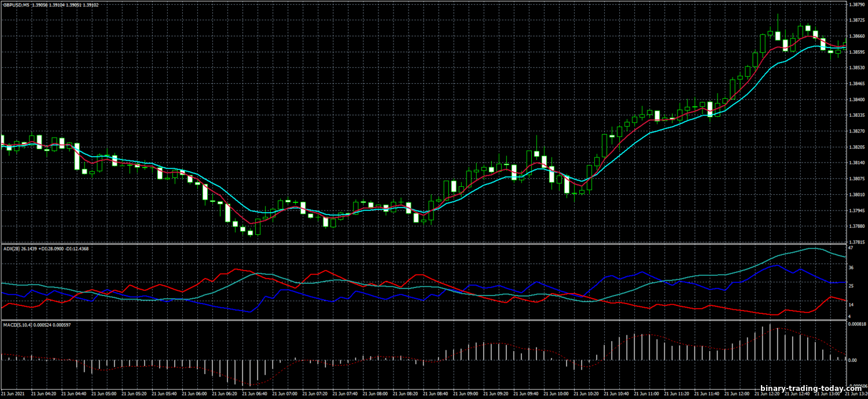868x399 pixels.
Task: Click the 21 Jun 06:40 time label
Action: (x=253, y=393)
